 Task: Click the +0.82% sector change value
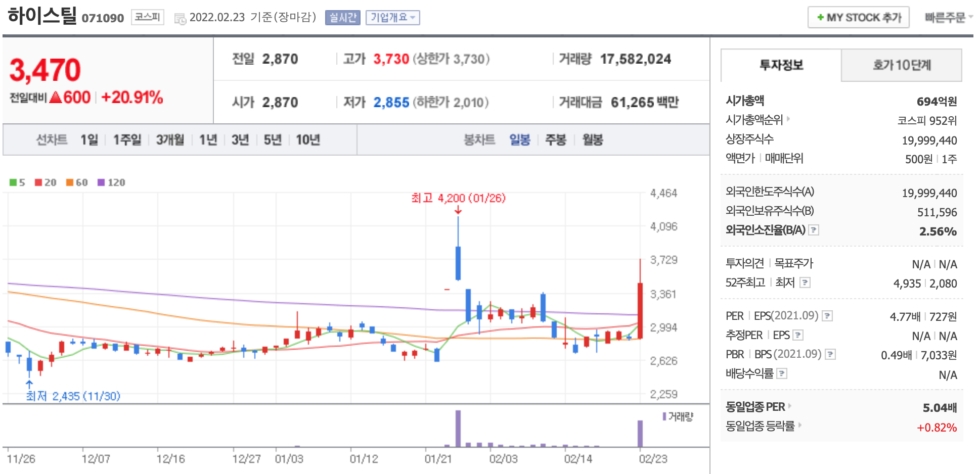coord(937,428)
